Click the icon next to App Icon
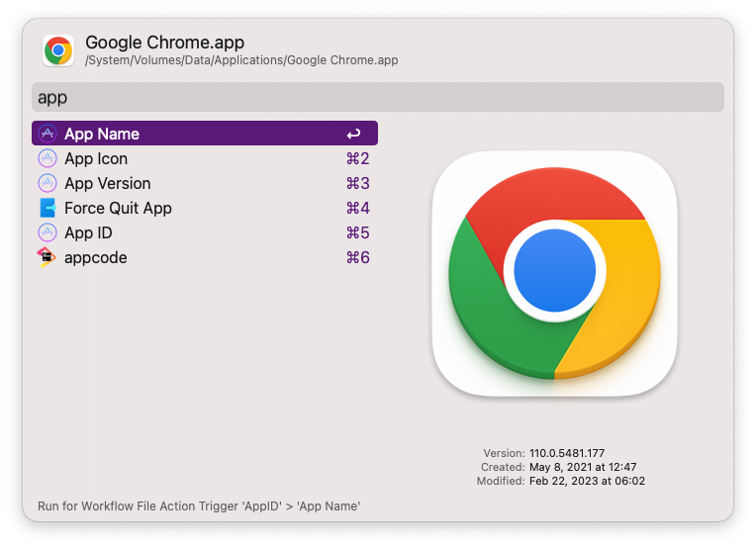 point(47,158)
